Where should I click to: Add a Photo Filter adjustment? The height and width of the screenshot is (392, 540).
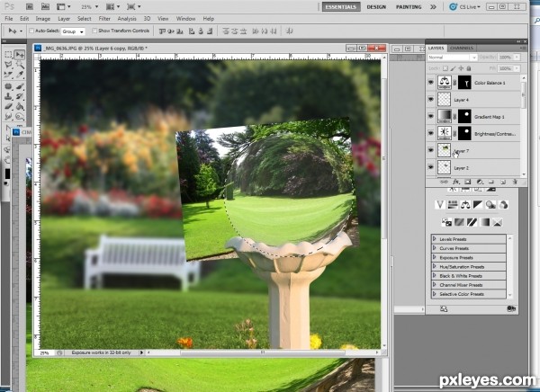490,205
